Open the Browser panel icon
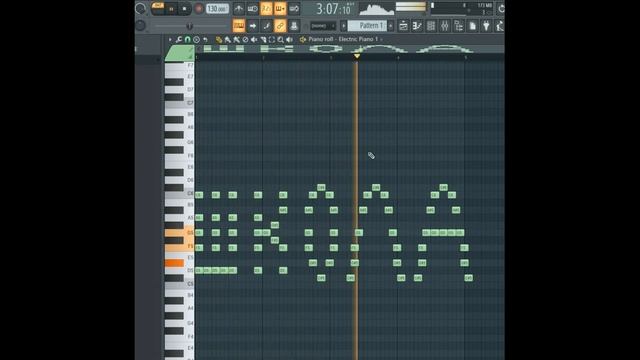This screenshot has height=360, width=640. pos(459,26)
